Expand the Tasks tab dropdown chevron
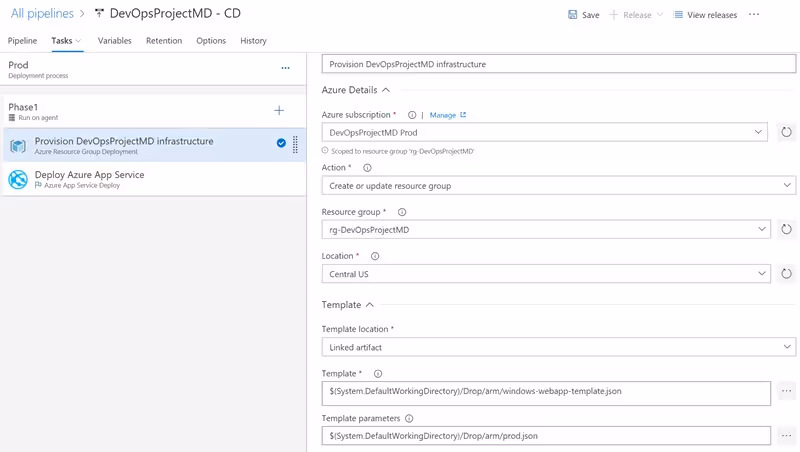Image resolution: width=800 pixels, height=452 pixels. tap(78, 41)
